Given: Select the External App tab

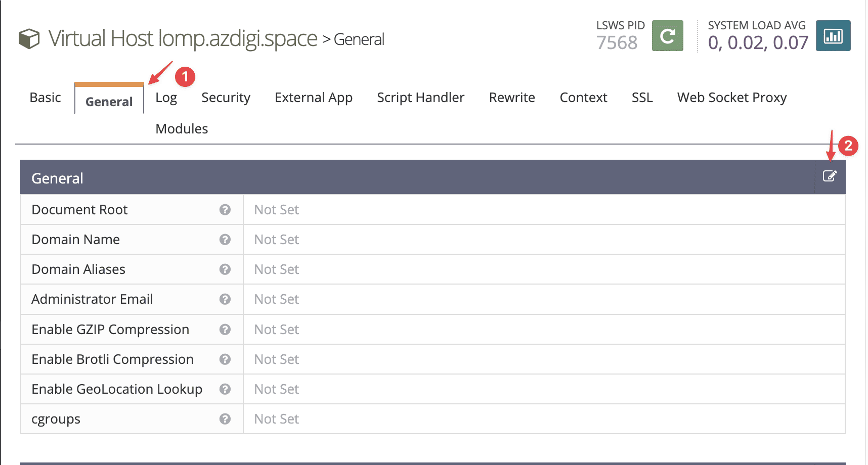Looking at the screenshot, I should tap(313, 98).
